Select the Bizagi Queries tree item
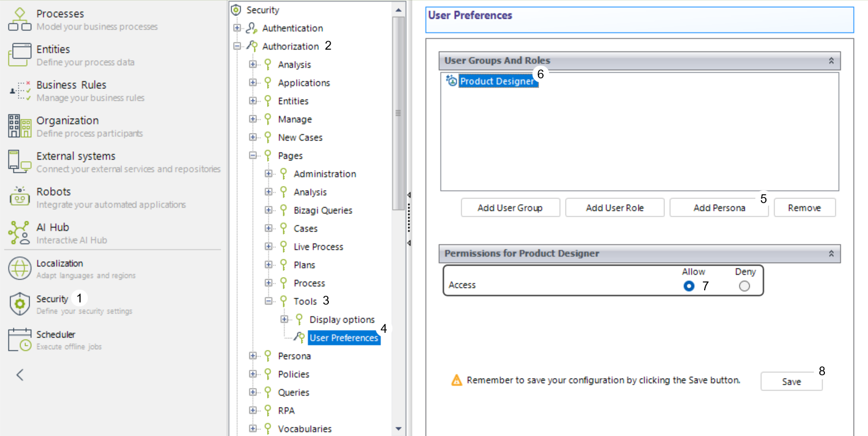The width and height of the screenshot is (868, 436). (x=323, y=210)
